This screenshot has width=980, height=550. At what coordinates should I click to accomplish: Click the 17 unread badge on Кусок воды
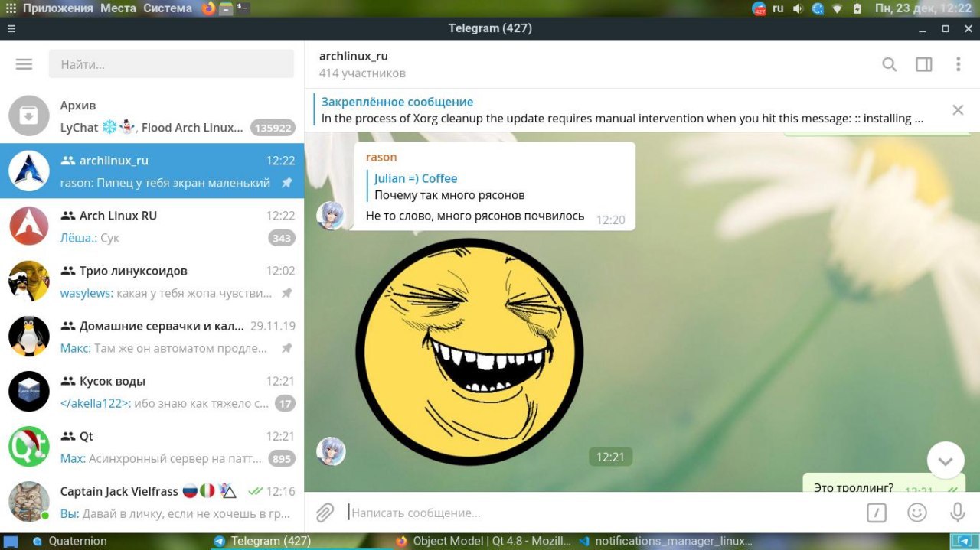point(285,403)
